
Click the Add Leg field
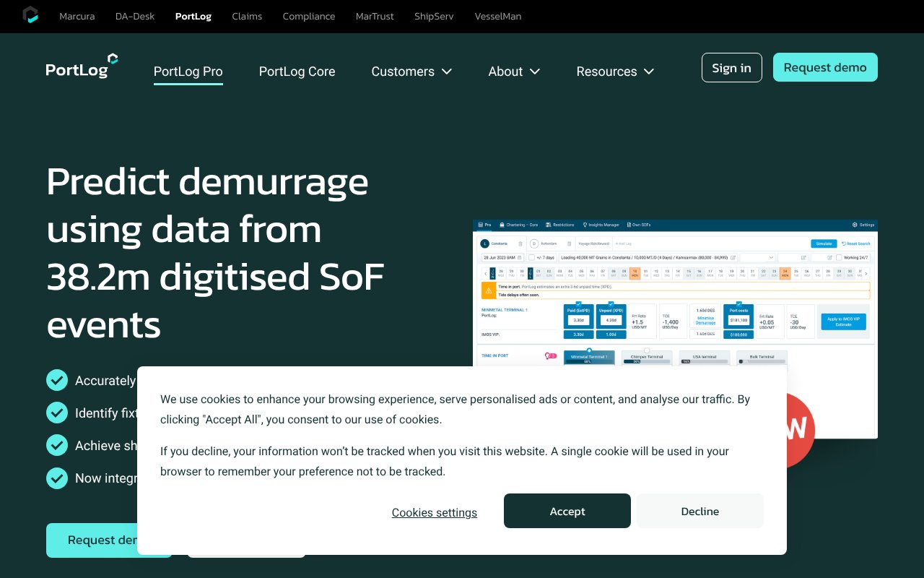(x=623, y=243)
